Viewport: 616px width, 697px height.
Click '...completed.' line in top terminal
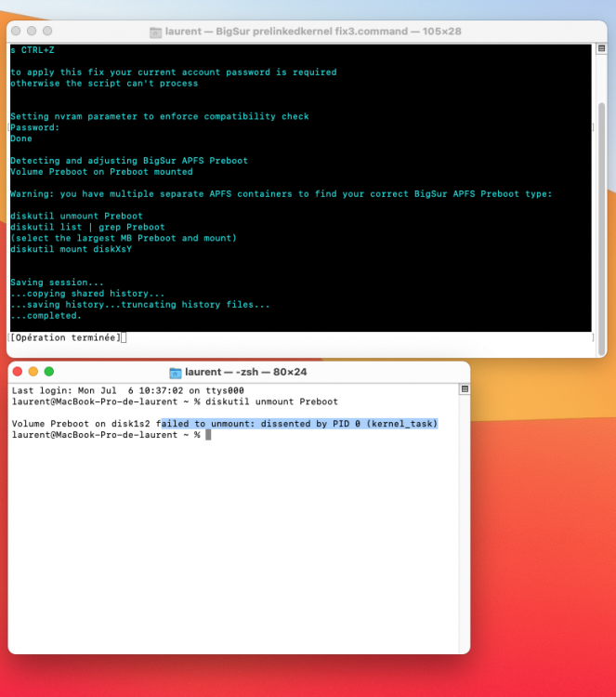coord(46,316)
